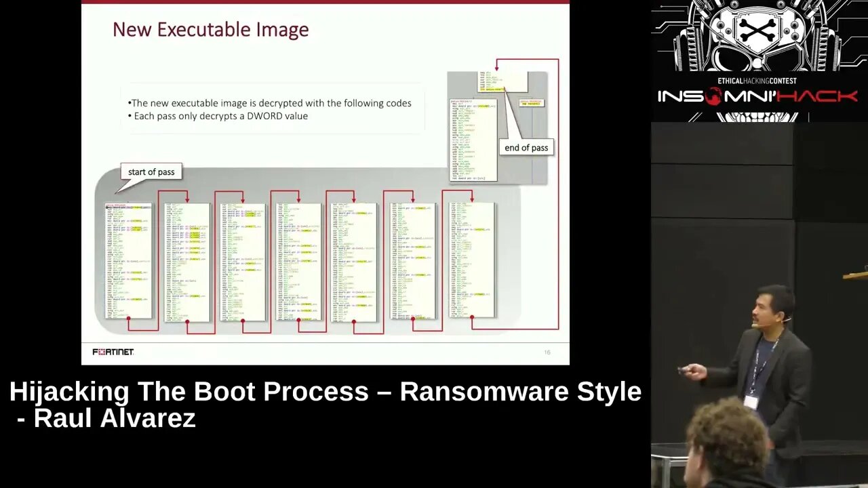Click the Fortinet logo on the slide

[x=113, y=352]
